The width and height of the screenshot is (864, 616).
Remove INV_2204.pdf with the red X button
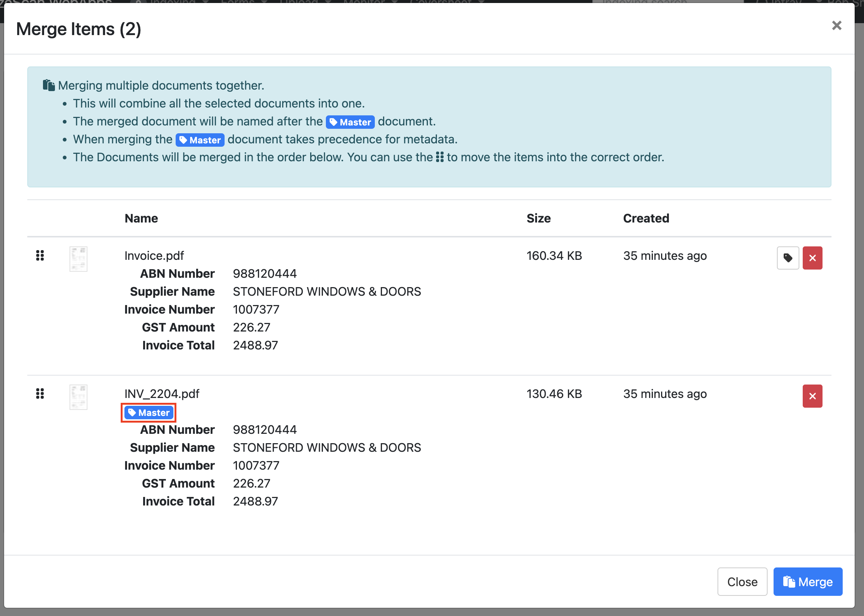(x=812, y=396)
